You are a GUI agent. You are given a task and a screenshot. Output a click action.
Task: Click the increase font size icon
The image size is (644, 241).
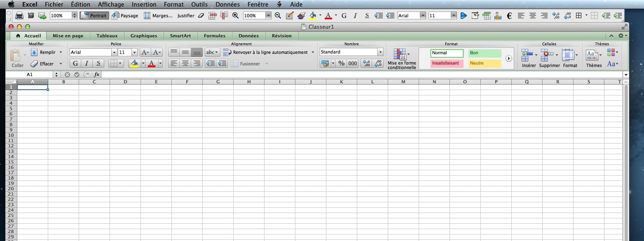[145, 52]
